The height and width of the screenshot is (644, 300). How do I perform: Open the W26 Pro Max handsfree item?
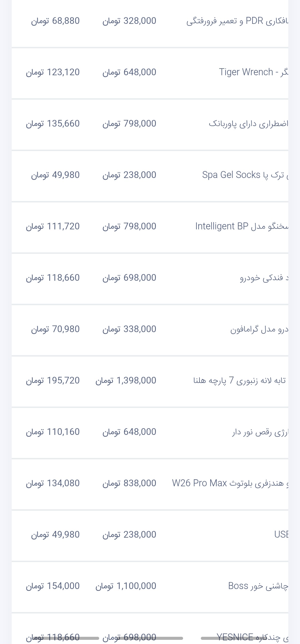(230, 483)
